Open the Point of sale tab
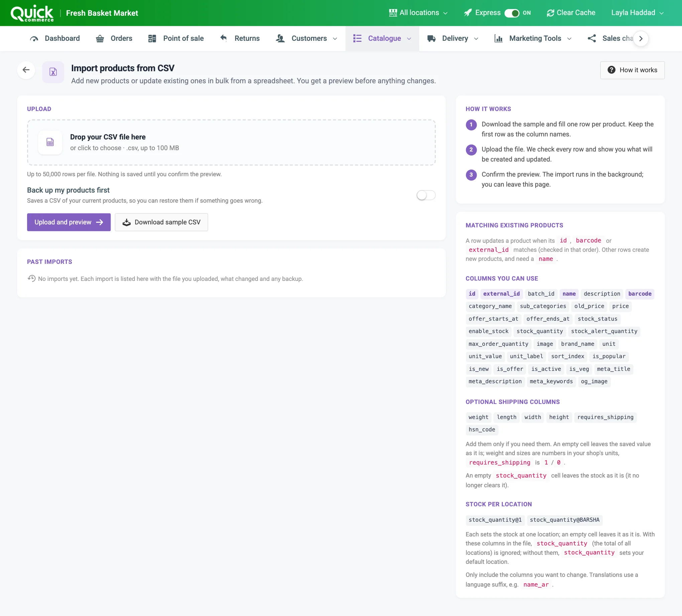Image resolution: width=682 pixels, height=616 pixels. [x=176, y=38]
